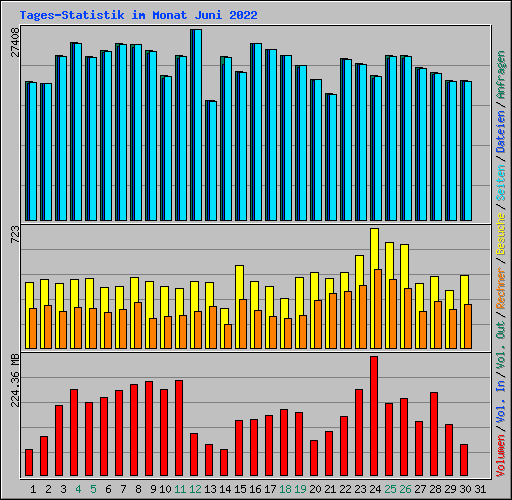This screenshot has width=512, height=500.
Task: Select the cyan requests bar for day 21
Action: point(333,157)
